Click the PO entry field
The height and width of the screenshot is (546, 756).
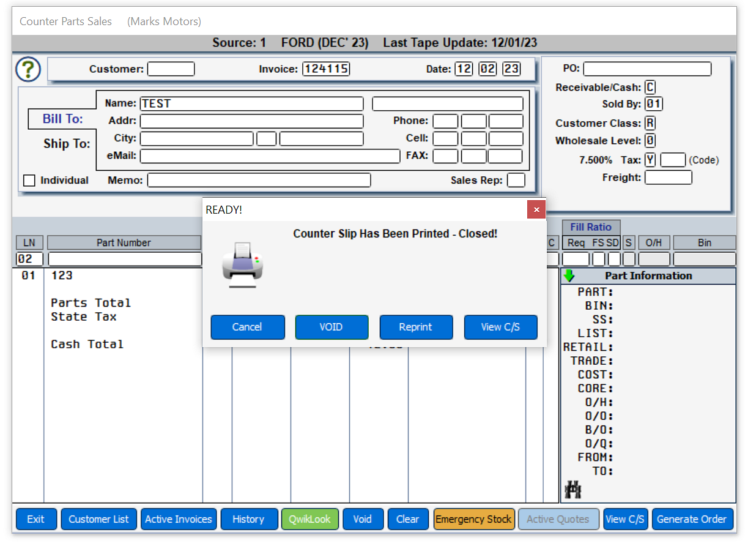(x=647, y=69)
